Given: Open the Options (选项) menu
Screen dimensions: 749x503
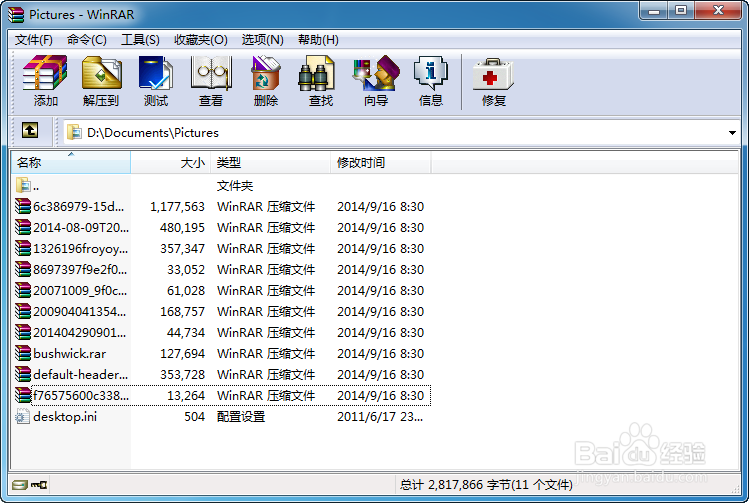Looking at the screenshot, I should [x=262, y=40].
